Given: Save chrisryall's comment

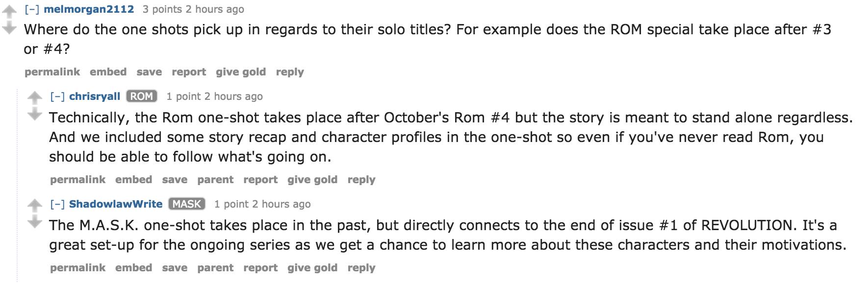Looking at the screenshot, I should tap(175, 180).
